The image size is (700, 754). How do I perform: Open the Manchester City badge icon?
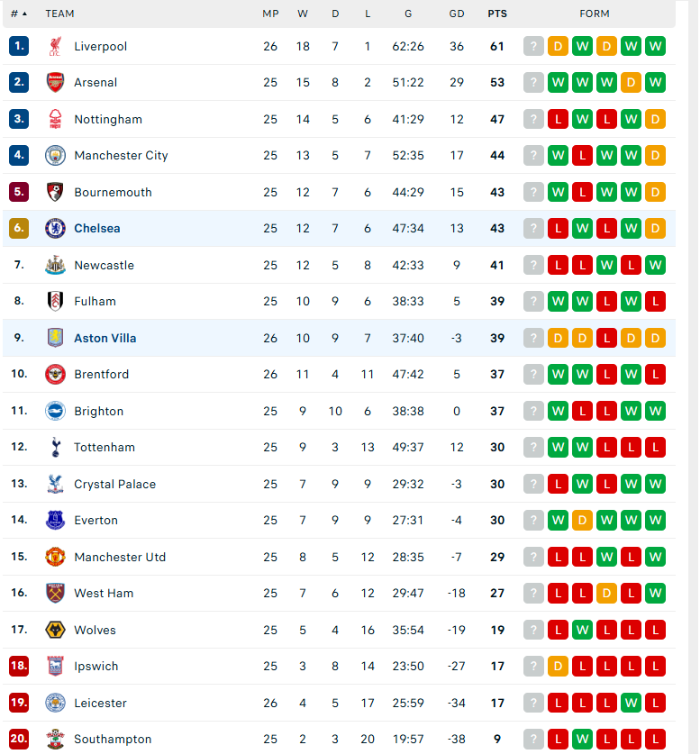55,155
